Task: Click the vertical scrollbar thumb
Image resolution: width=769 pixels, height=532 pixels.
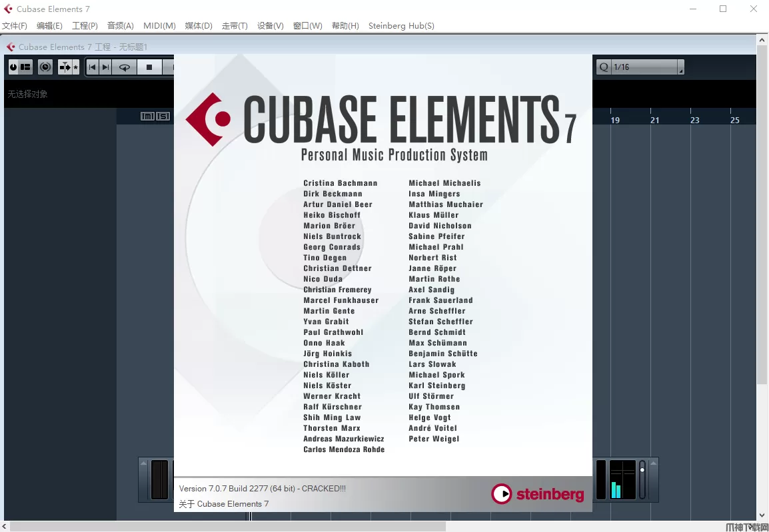Action: click(x=762, y=214)
